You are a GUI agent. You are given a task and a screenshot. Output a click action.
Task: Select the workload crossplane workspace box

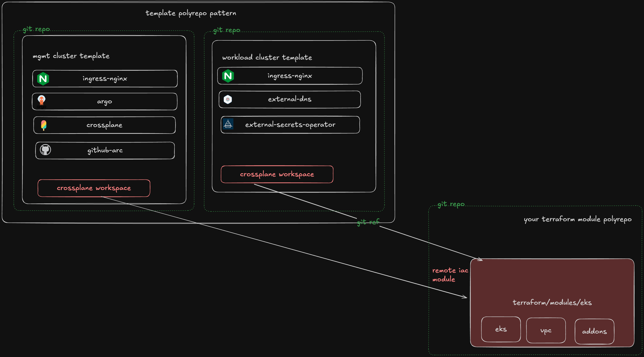pyautogui.click(x=277, y=174)
